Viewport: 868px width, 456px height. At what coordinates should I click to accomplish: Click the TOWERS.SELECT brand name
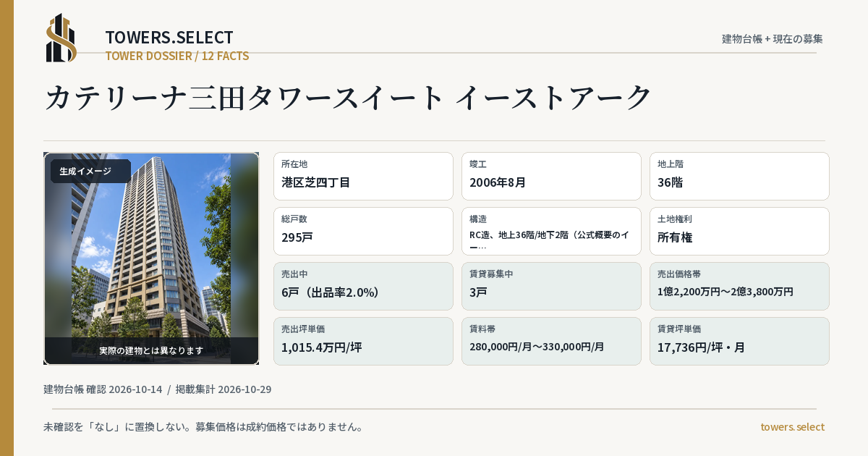click(169, 38)
